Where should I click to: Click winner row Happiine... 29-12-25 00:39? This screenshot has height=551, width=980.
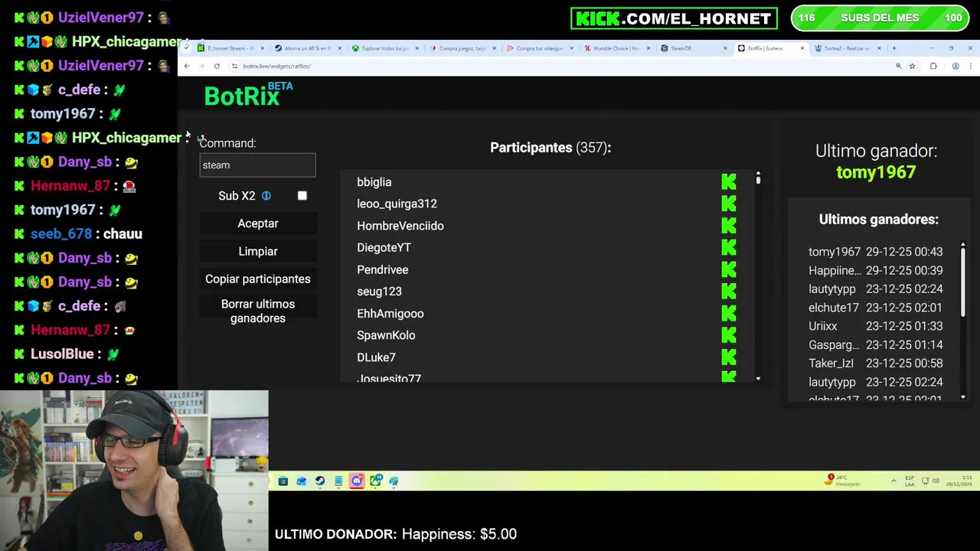[x=876, y=270]
